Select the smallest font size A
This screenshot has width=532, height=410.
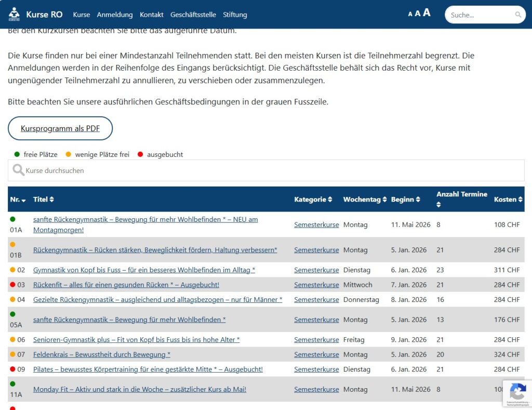pyautogui.click(x=410, y=15)
